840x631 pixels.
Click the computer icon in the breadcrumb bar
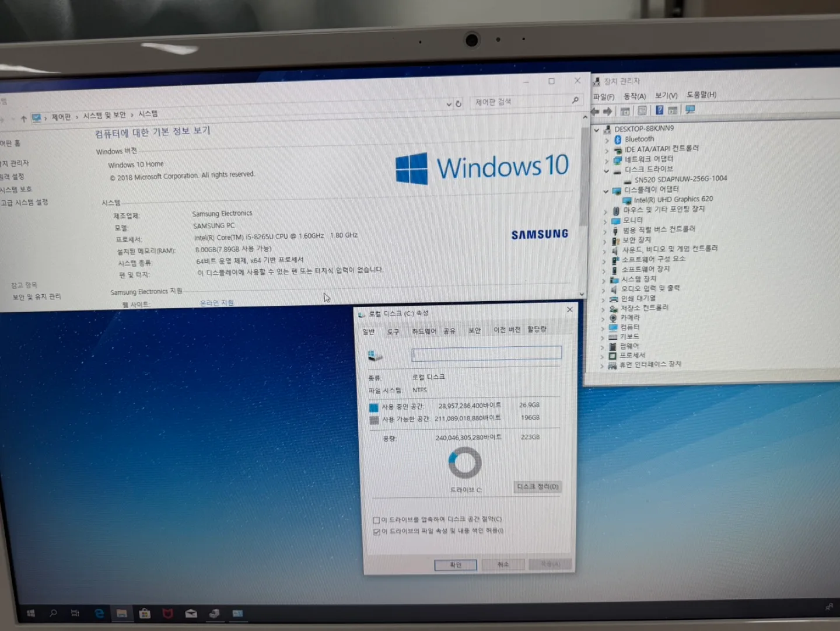click(x=37, y=118)
